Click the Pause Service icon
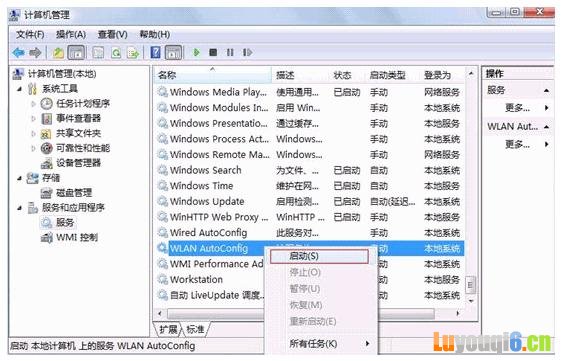 point(230,52)
